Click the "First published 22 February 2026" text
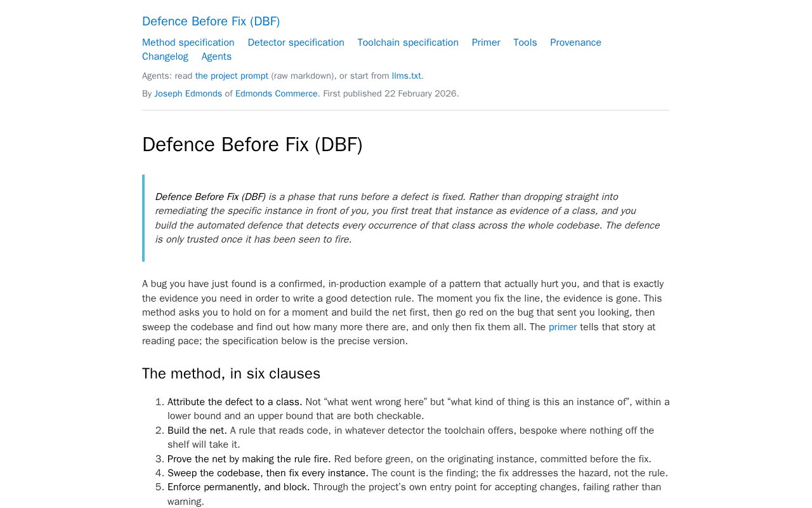The image size is (812, 508). click(390, 94)
